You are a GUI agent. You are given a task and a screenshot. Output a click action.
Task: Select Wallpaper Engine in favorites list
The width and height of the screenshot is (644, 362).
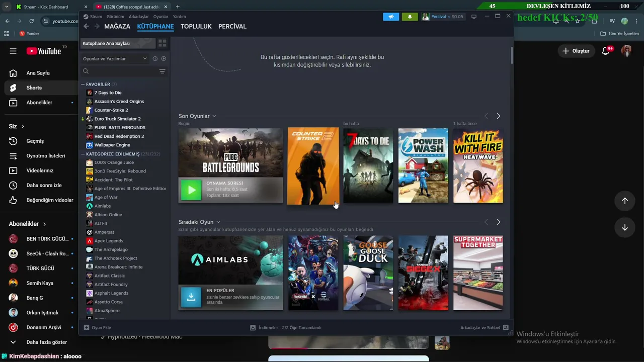click(112, 145)
